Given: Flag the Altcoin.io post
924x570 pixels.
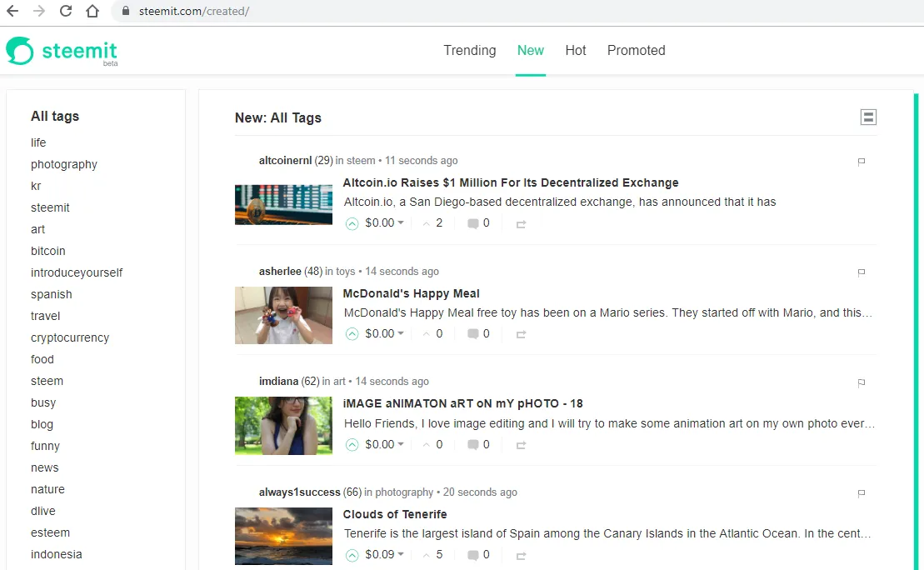Looking at the screenshot, I should click(861, 162).
